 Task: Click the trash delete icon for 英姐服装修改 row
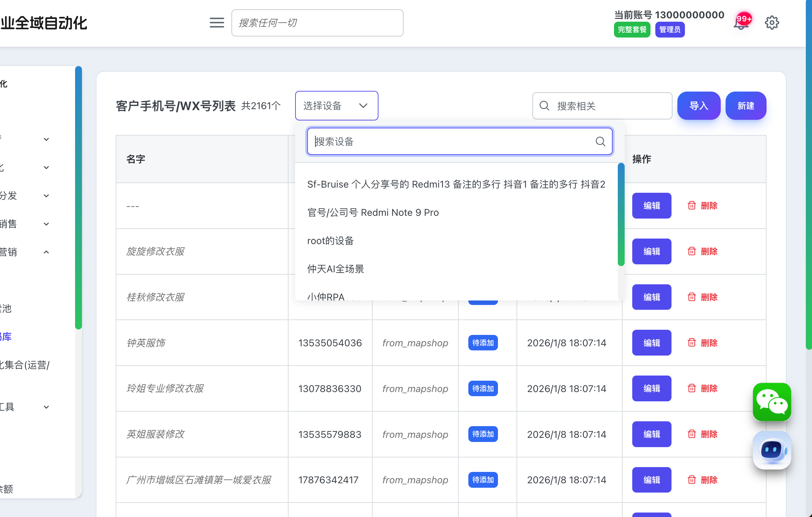pos(691,434)
